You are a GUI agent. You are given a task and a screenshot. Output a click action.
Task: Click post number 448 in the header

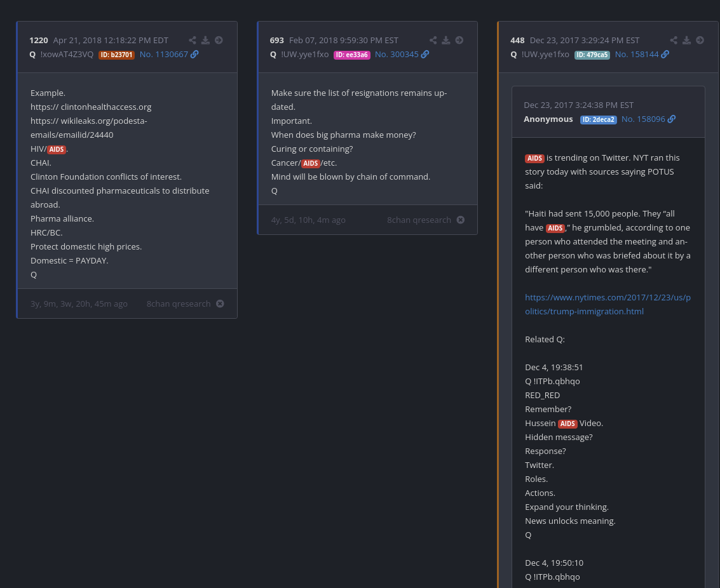pyautogui.click(x=517, y=41)
